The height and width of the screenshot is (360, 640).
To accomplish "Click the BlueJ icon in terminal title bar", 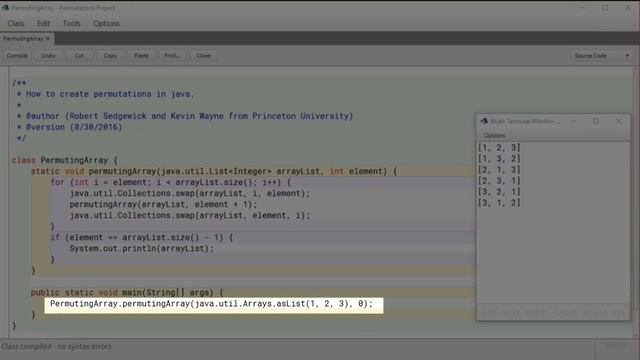I will point(484,121).
